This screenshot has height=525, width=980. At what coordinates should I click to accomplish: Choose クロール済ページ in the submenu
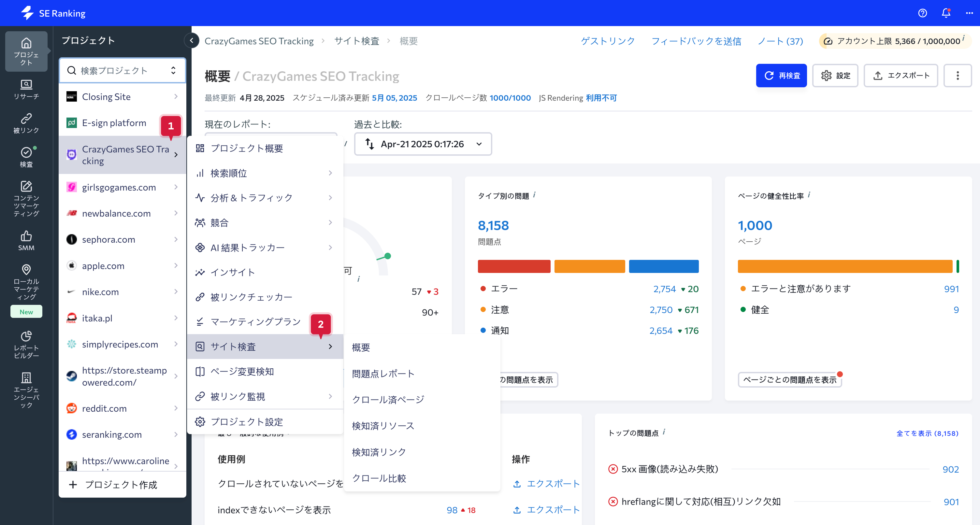[422, 400]
